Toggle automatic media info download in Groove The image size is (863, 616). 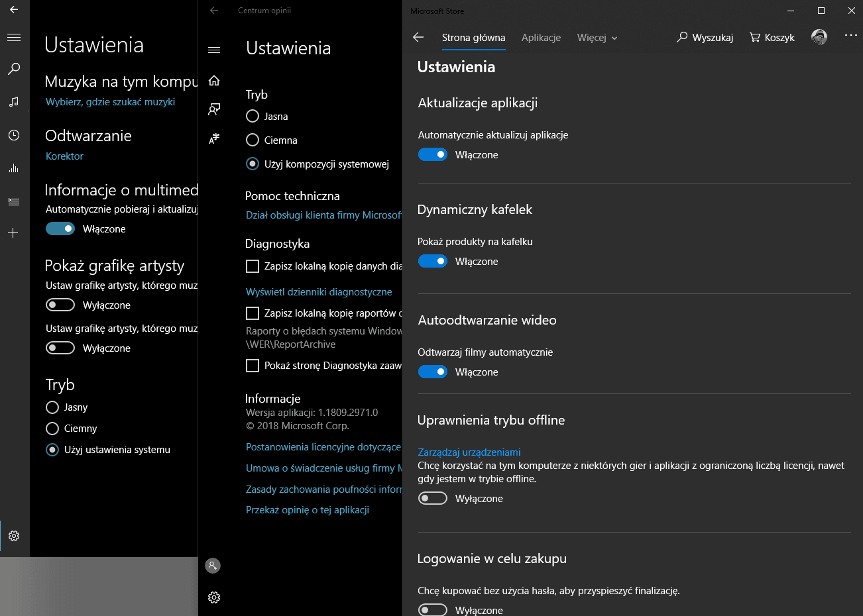60,229
